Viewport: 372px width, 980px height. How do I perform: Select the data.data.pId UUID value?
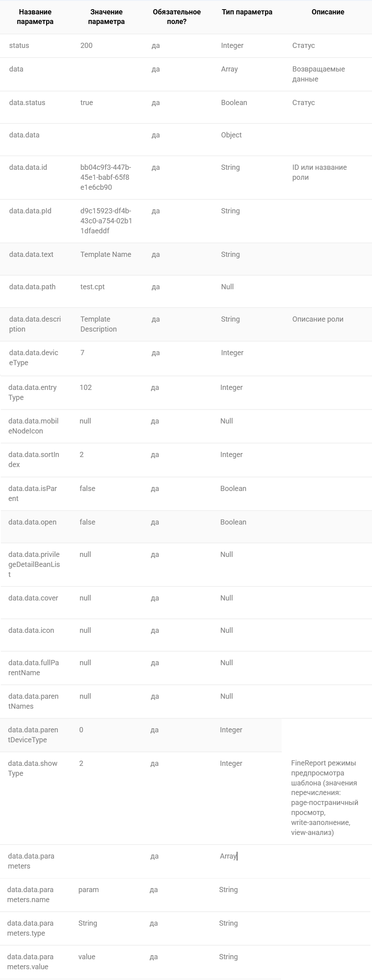click(x=106, y=221)
